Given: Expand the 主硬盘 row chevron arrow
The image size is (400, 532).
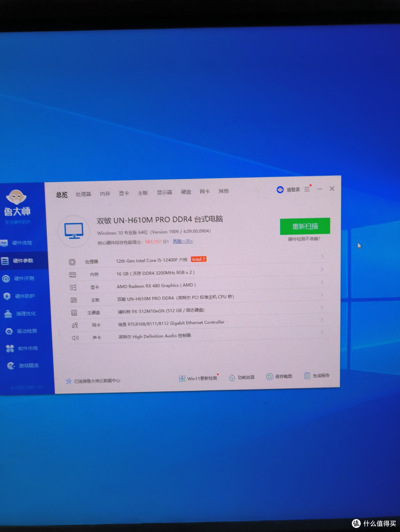Looking at the screenshot, I should point(322,307).
